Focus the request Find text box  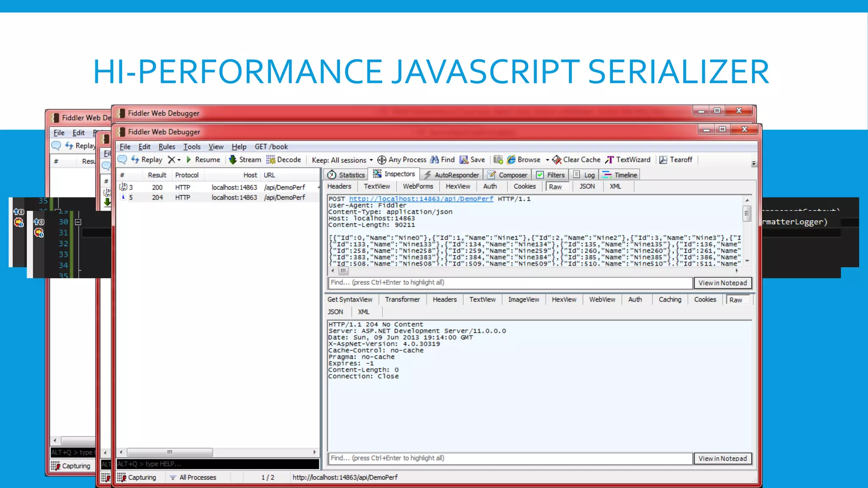[x=510, y=283]
